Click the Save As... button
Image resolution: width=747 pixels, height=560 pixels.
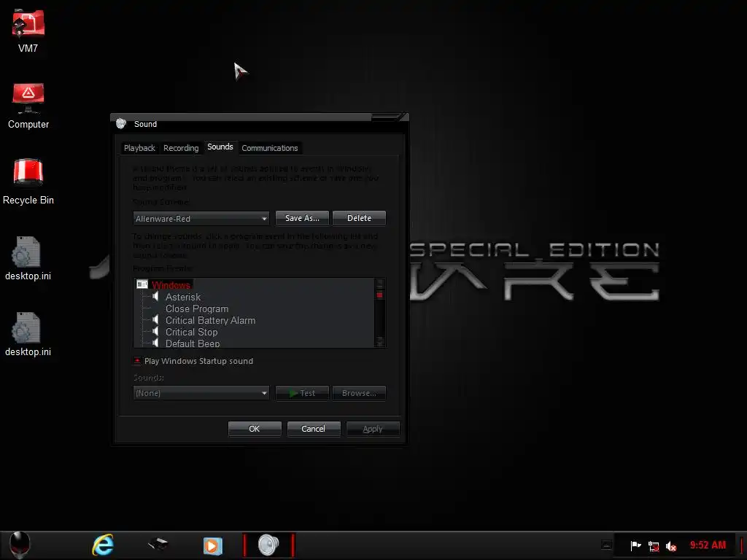[302, 218]
